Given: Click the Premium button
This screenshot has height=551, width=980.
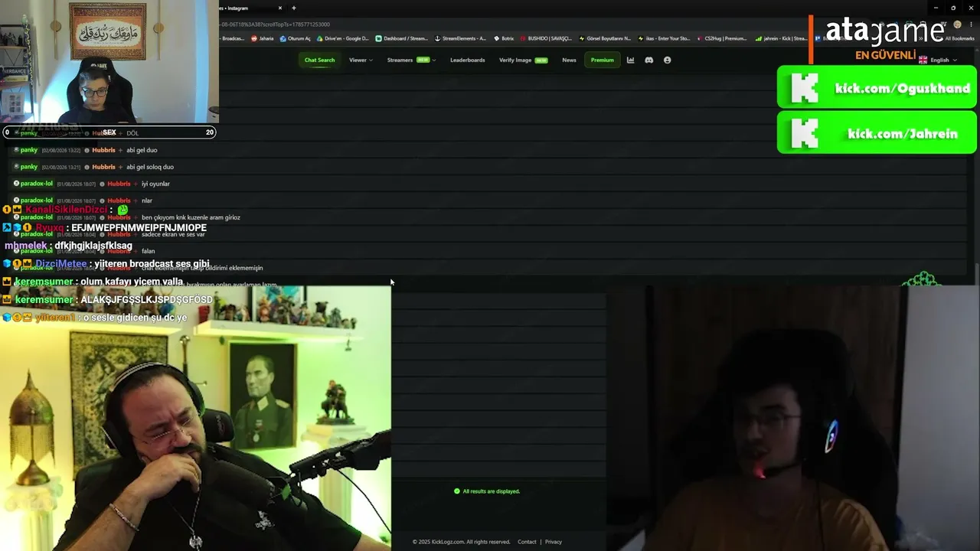Looking at the screenshot, I should click(x=602, y=60).
